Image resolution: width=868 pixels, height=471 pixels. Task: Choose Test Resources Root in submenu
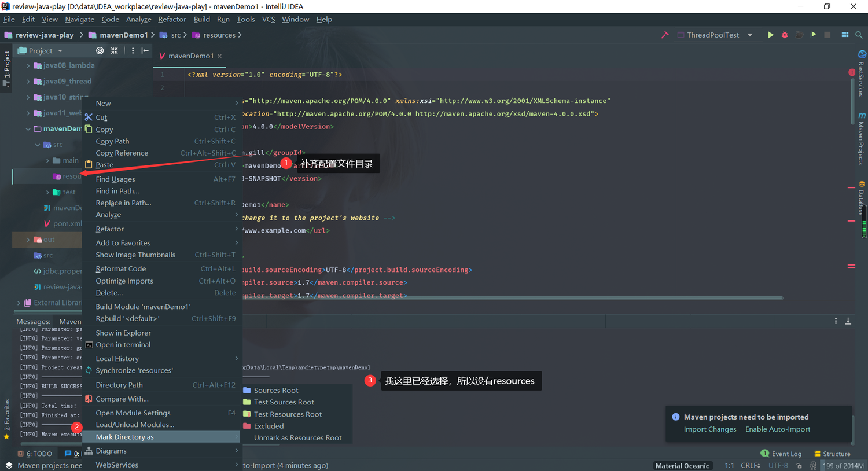[296, 414]
